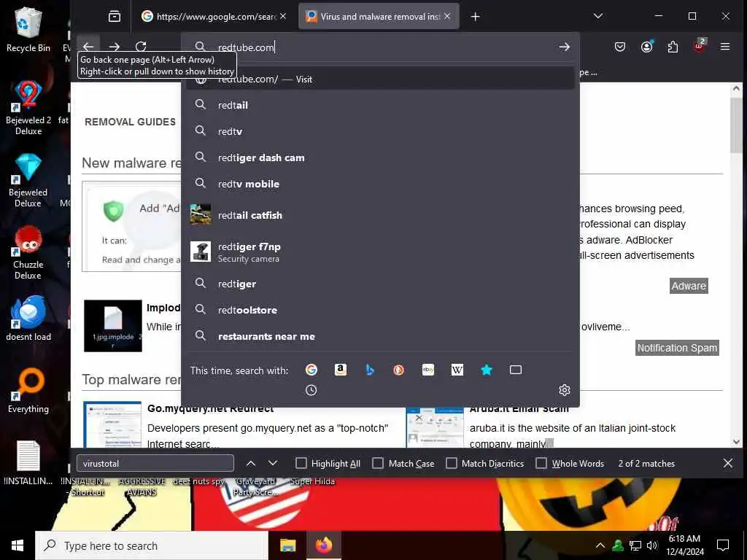The width and height of the screenshot is (747, 560).
Task: Select restaurants near me suggestion
Action: point(380,336)
